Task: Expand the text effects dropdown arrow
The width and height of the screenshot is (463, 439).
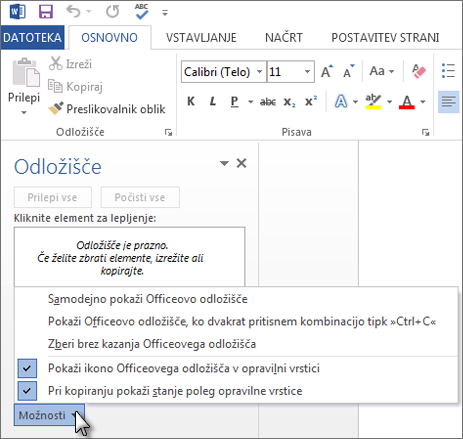Action: 355,102
